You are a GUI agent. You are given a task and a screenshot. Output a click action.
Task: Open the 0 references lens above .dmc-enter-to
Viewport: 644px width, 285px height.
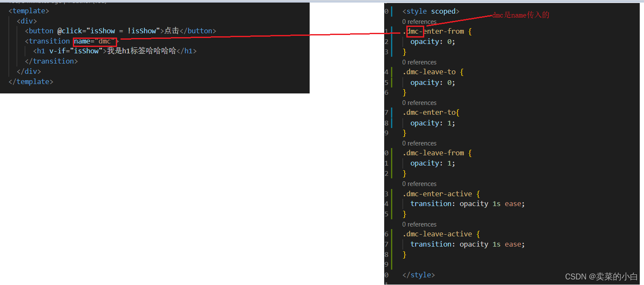420,103
